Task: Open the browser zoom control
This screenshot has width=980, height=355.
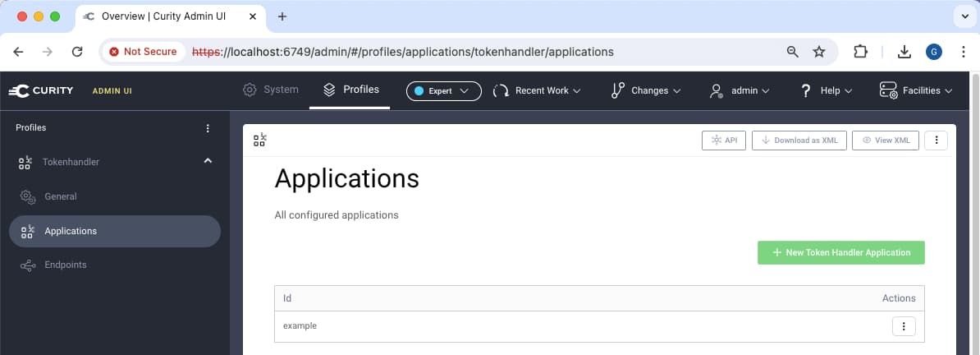Action: pyautogui.click(x=793, y=52)
